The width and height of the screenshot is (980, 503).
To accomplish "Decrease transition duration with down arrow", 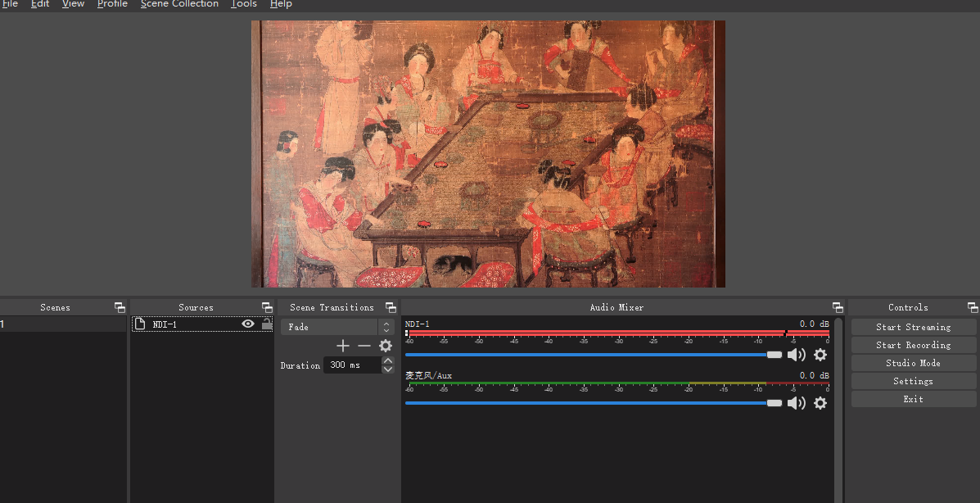I will [x=387, y=369].
